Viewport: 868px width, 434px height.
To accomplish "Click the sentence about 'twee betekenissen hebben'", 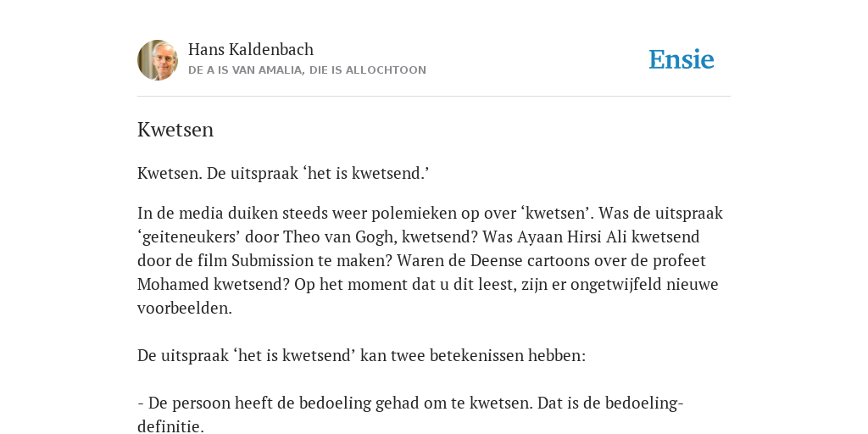I will coord(361,355).
